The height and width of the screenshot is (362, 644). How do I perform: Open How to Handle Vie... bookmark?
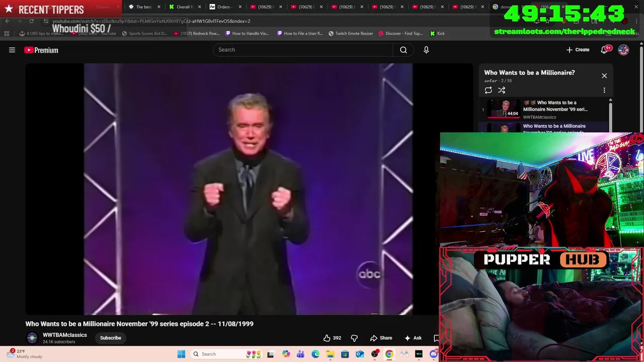(247, 33)
